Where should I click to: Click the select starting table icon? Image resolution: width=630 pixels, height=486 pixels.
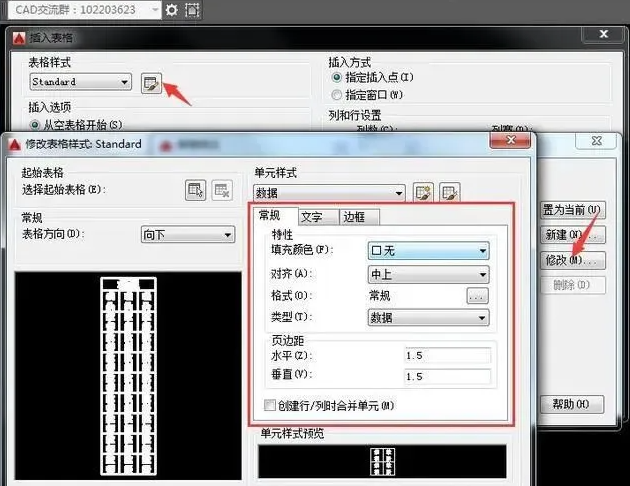coord(196,190)
